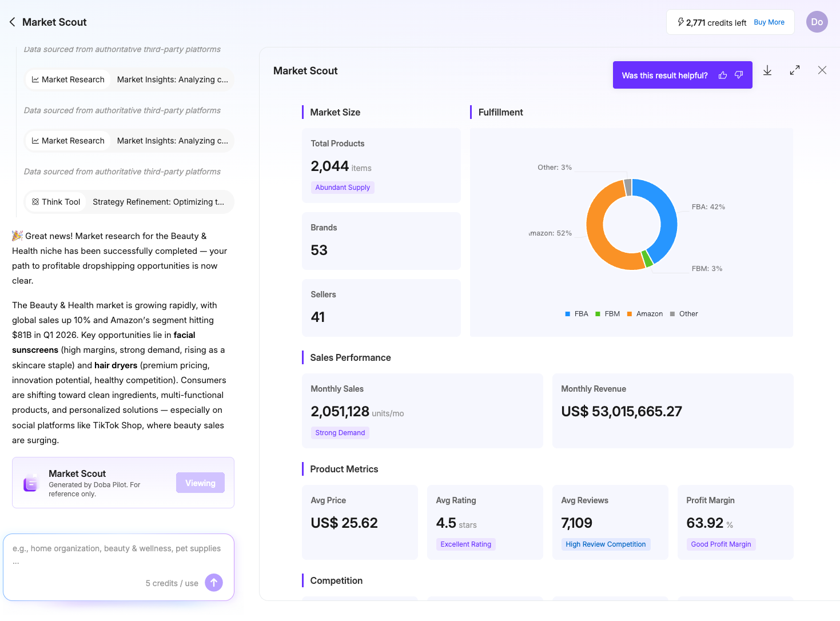Toggle Amazon legend in fulfillment chart
Screen dimensions: 840x621
(x=644, y=314)
